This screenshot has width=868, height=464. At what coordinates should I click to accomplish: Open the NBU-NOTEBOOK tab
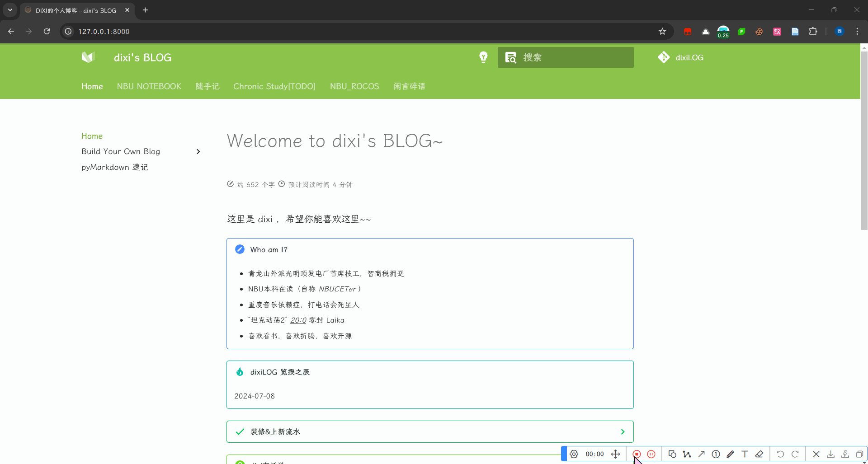[x=149, y=86]
